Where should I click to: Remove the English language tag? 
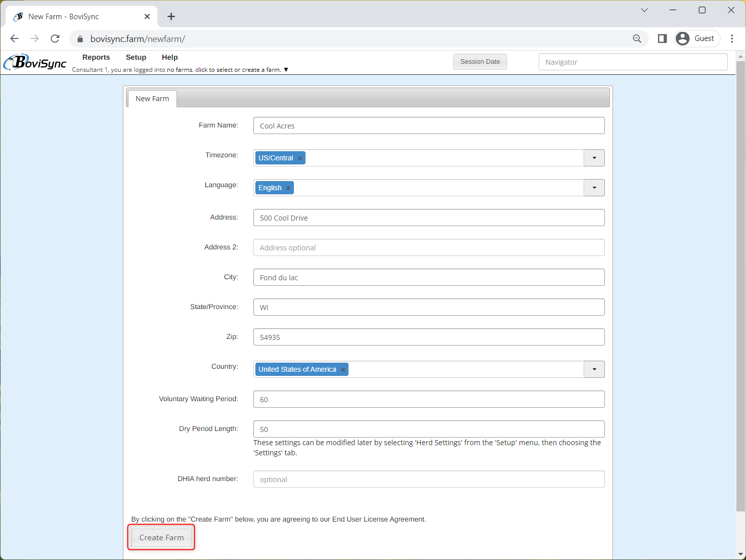[288, 188]
